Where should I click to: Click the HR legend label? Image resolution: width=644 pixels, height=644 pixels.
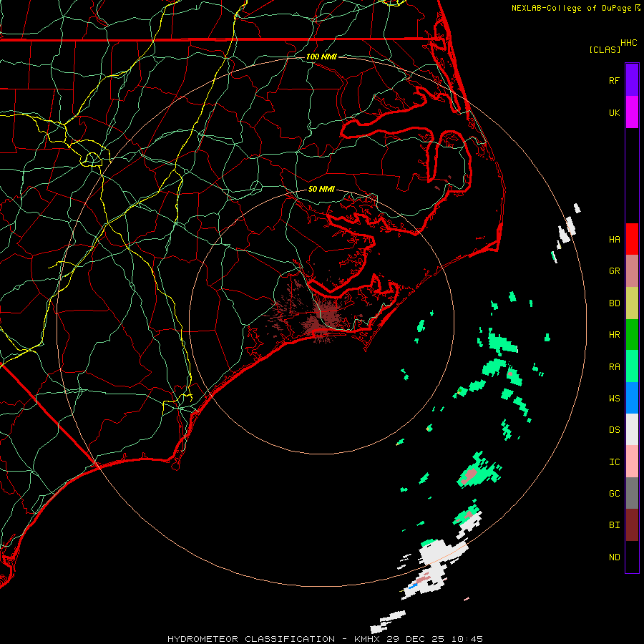[x=614, y=335]
